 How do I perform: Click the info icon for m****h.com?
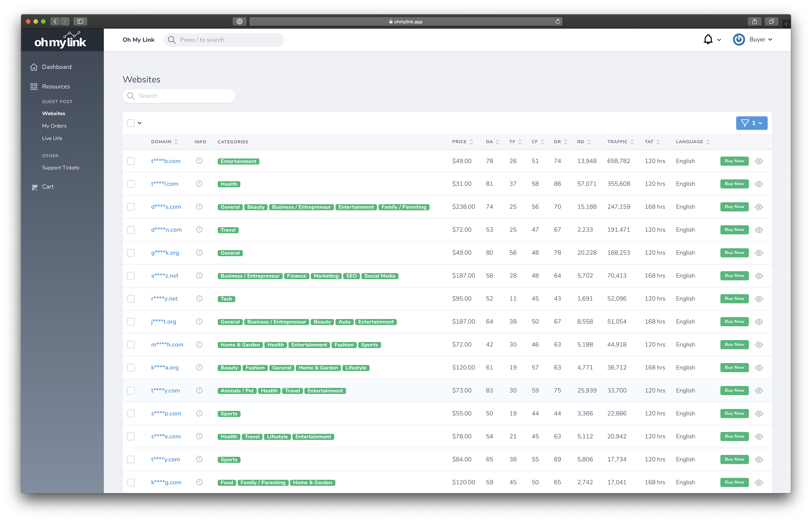tap(199, 345)
